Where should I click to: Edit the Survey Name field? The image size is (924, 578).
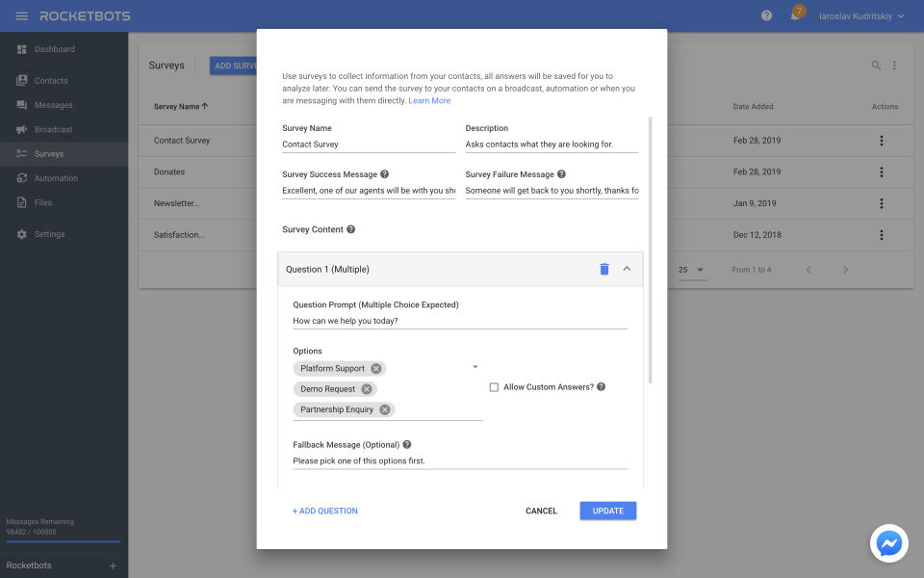coord(369,144)
